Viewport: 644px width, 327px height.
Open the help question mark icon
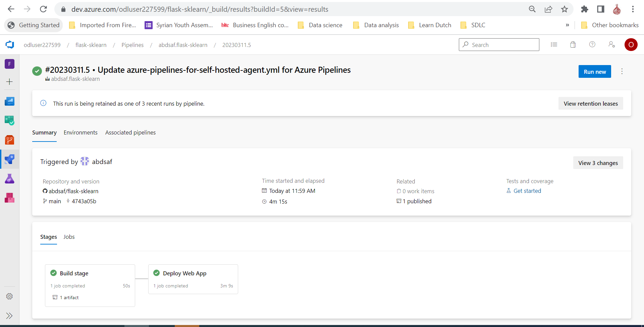592,45
